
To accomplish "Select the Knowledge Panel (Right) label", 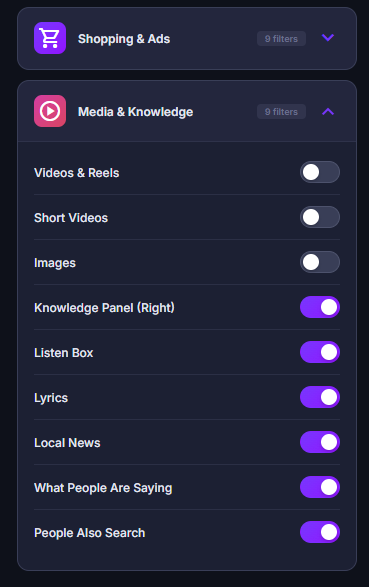I will tap(104, 308).
